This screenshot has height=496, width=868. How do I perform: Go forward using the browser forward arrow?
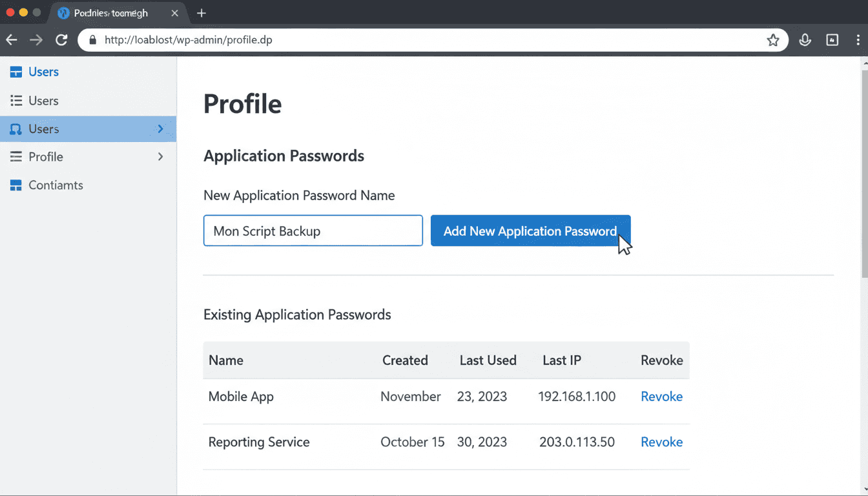(x=36, y=40)
